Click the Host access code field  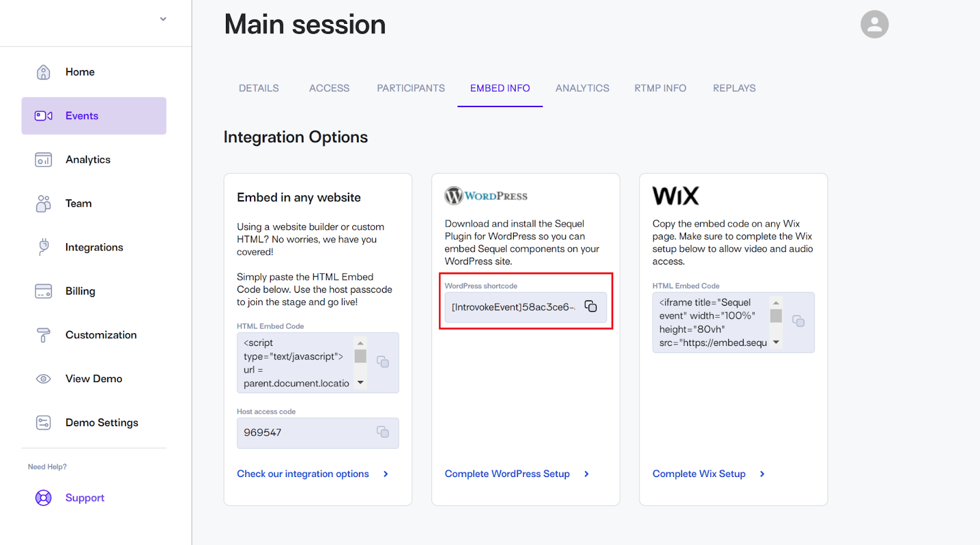point(317,433)
